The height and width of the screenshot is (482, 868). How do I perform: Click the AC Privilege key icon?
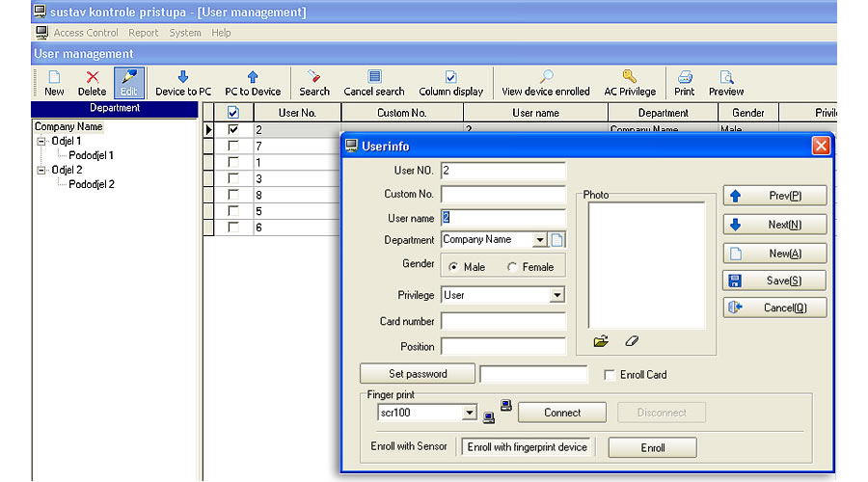pos(630,77)
